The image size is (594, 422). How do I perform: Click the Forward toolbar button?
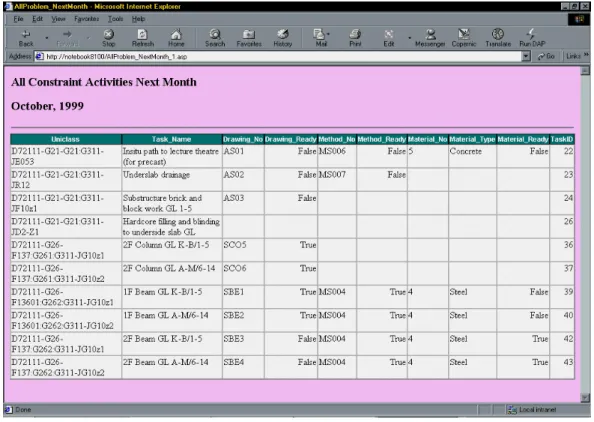[x=67, y=38]
